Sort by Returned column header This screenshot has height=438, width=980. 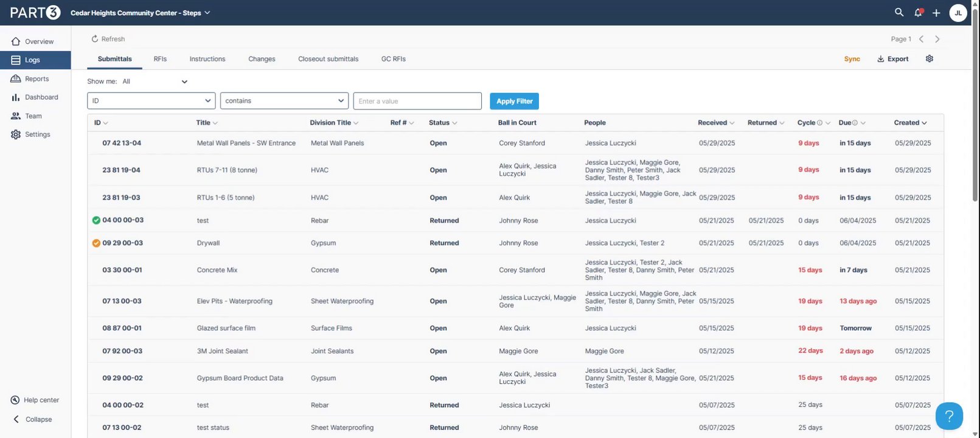[766, 123]
